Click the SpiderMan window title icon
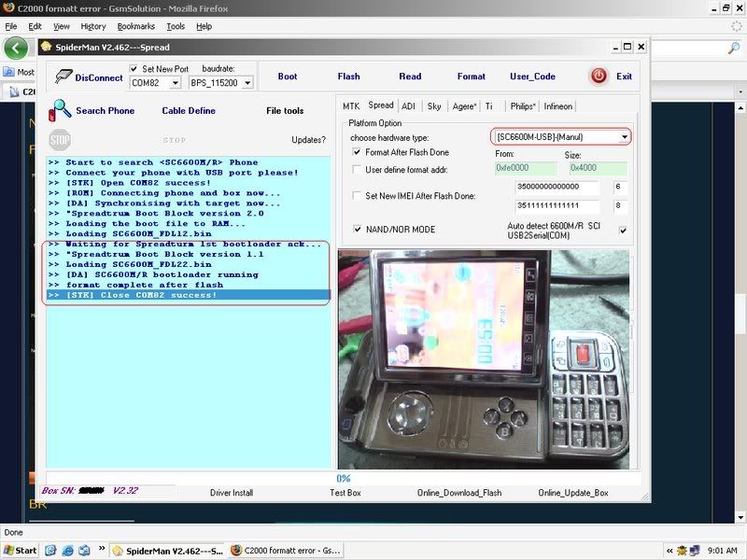Image resolution: width=747 pixels, height=560 pixels. click(x=46, y=47)
